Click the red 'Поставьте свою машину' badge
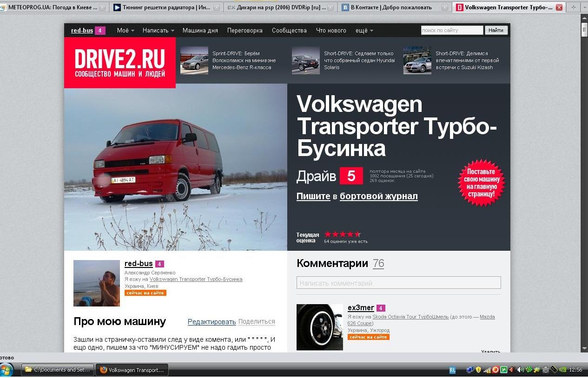The height and width of the screenshot is (378, 588). click(x=481, y=182)
